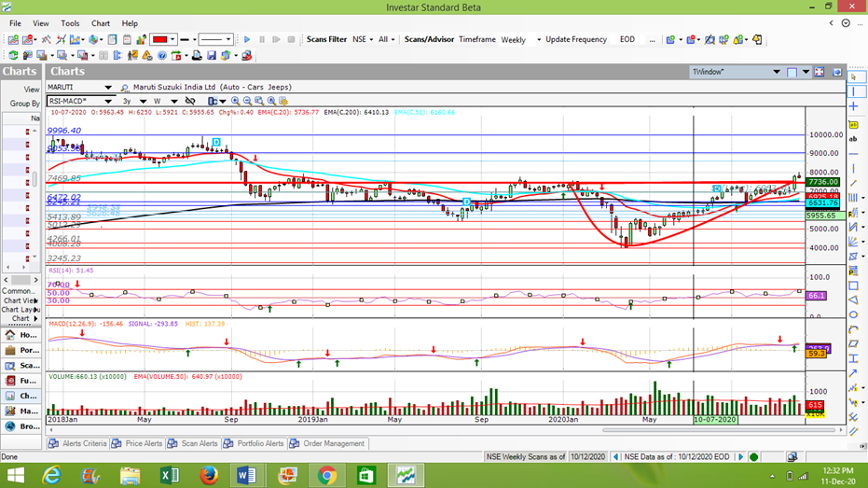Screen dimensions: 868x488
Task: Click the zoom in magnifier on chart toolbar
Action: pos(235,101)
